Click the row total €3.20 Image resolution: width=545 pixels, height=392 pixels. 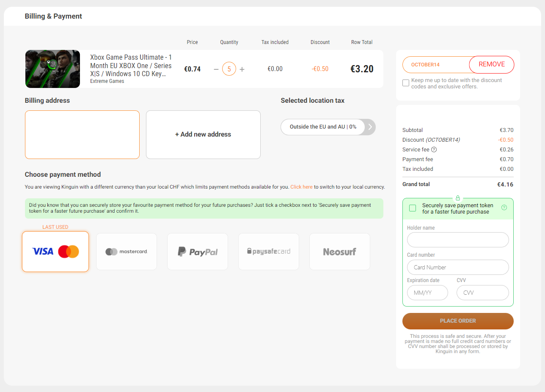click(362, 69)
